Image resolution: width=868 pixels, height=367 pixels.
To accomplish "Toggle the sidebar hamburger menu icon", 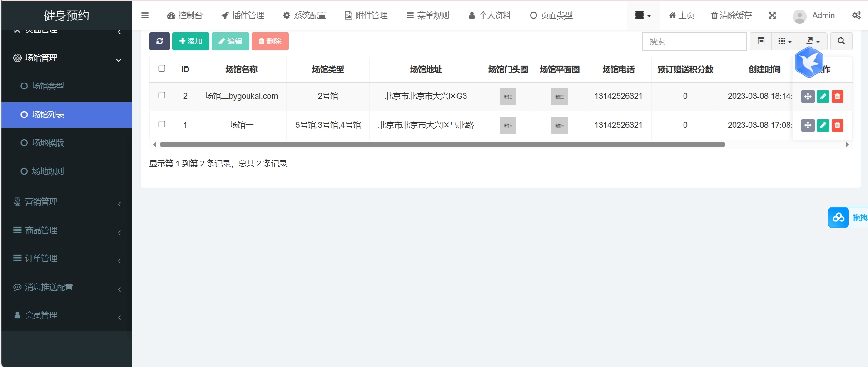I will click(145, 15).
